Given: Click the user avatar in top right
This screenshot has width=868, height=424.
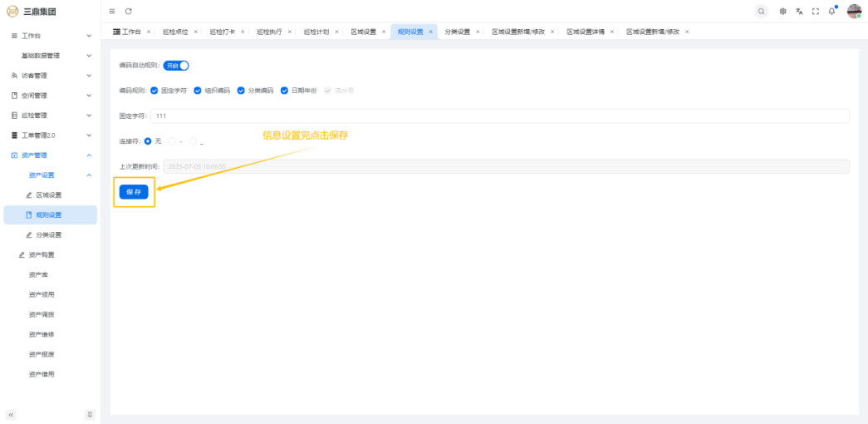Looking at the screenshot, I should 854,11.
